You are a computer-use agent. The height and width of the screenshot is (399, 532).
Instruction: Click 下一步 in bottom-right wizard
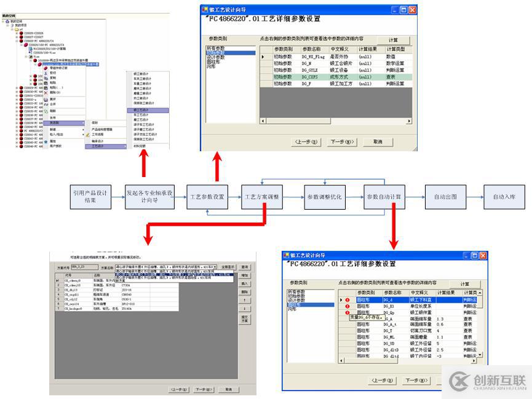[416, 381]
